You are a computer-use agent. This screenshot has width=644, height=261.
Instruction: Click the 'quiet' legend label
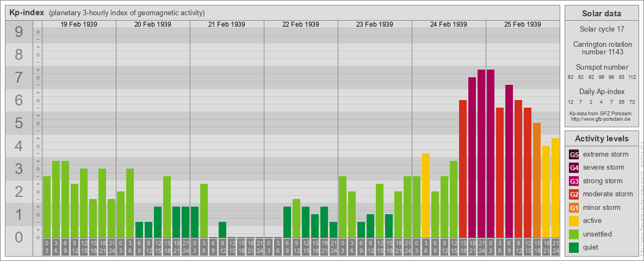click(x=592, y=247)
